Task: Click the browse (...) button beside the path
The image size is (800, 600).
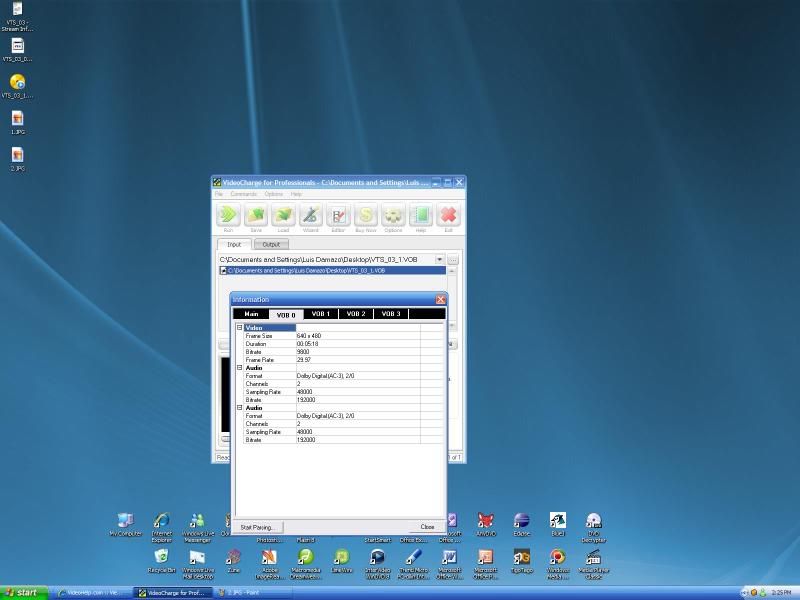Action: [453, 260]
